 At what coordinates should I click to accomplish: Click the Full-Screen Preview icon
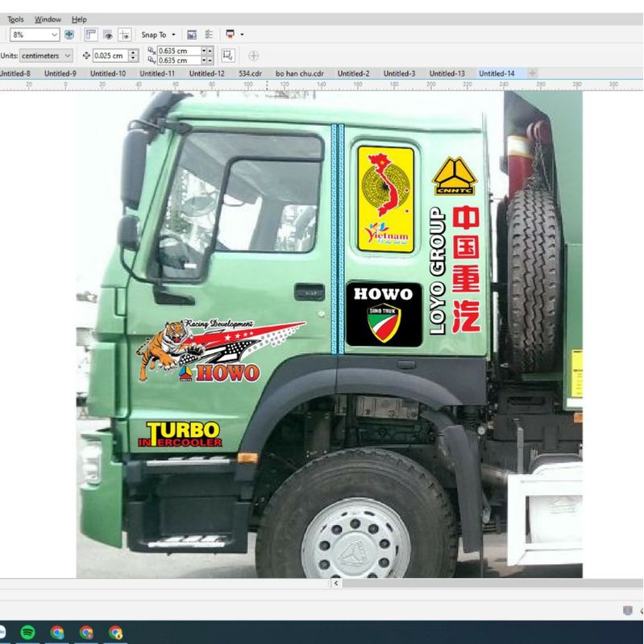click(69, 35)
